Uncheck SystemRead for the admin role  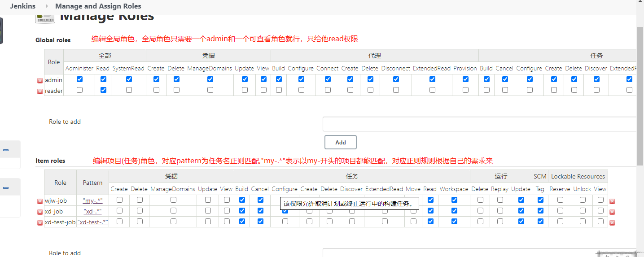point(129,79)
